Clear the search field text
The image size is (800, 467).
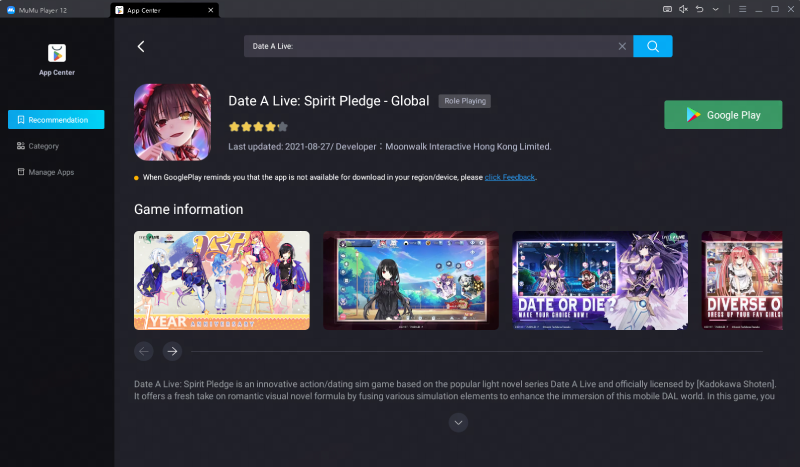pos(622,46)
